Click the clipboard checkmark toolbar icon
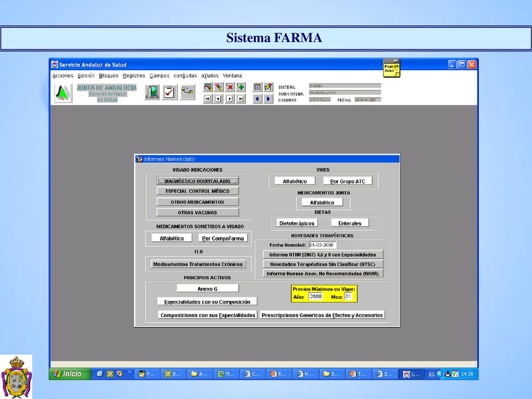The width and height of the screenshot is (532, 399). (169, 92)
